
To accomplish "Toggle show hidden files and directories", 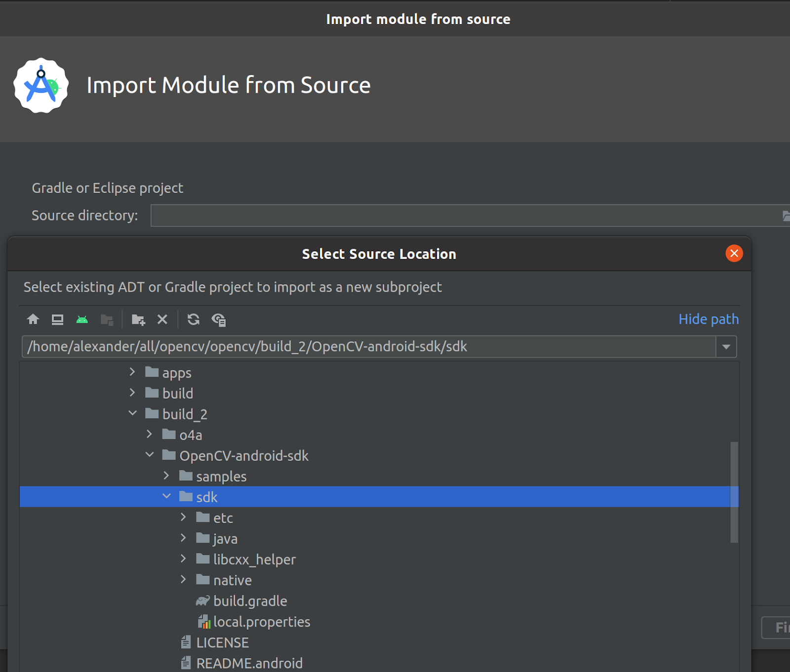I will (x=219, y=320).
